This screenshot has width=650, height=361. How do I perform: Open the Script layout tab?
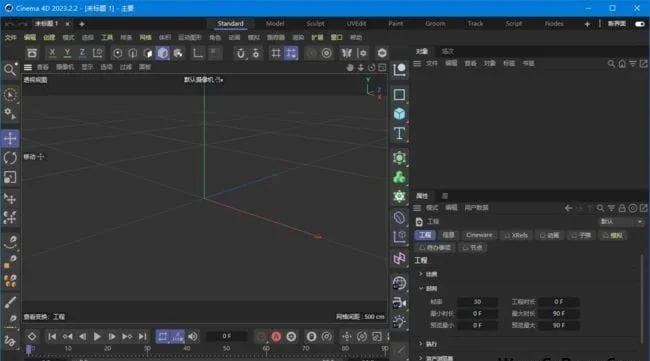coord(514,24)
